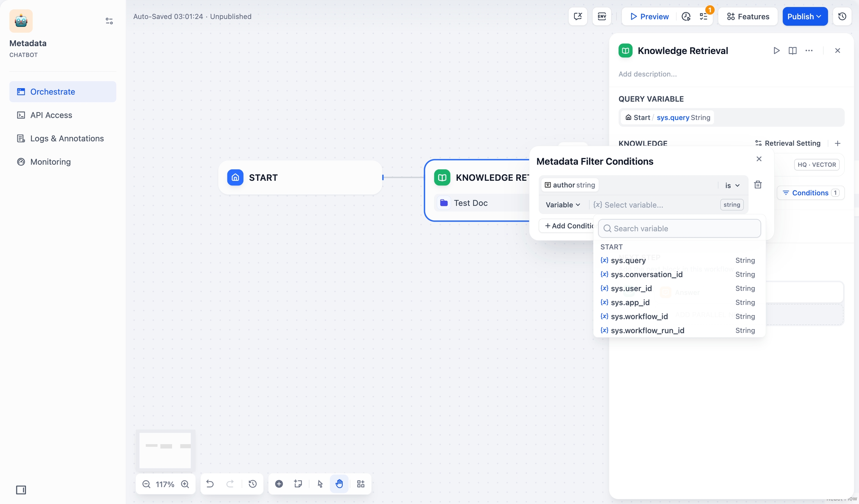Open the environment variables ENV icon
Viewport: 859px width, 504px height.
[602, 16]
